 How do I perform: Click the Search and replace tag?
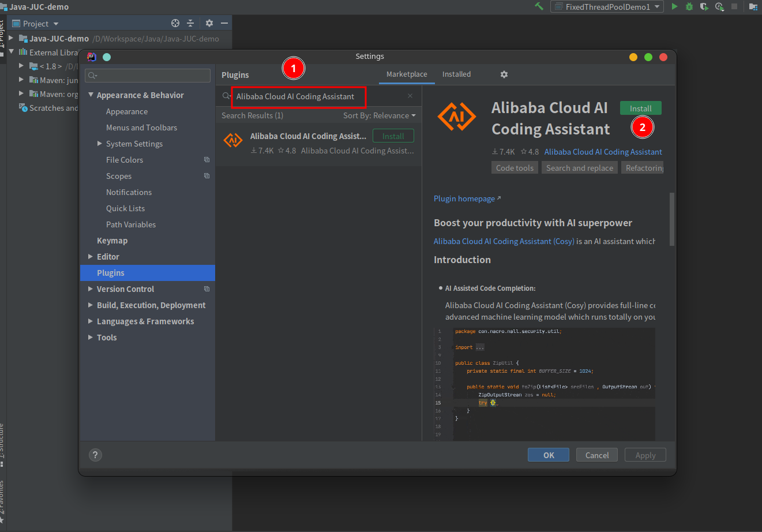coord(580,168)
